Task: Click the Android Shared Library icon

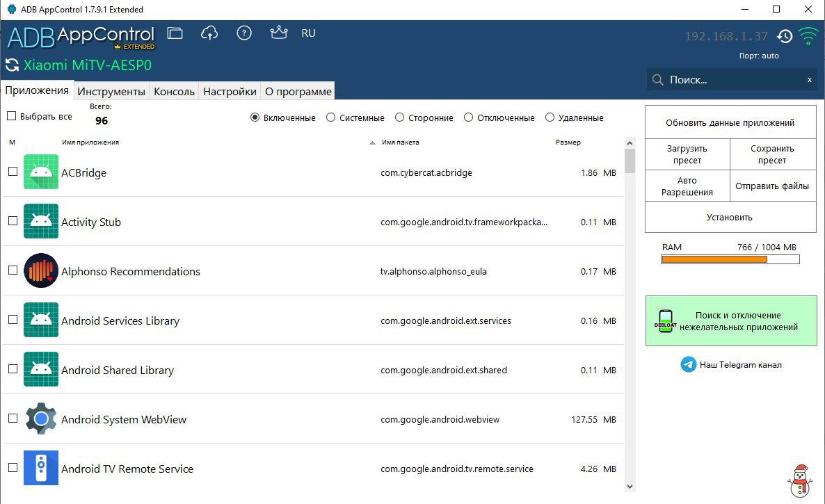Action: pos(41,369)
